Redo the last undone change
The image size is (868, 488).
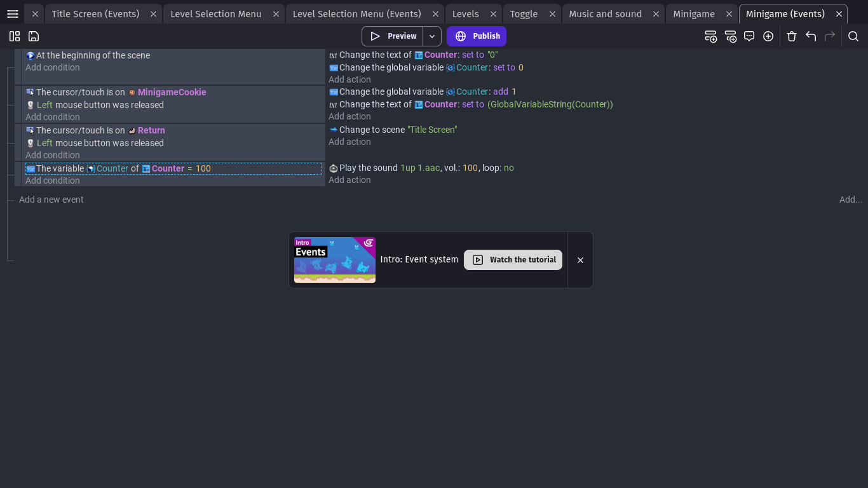[x=830, y=36]
